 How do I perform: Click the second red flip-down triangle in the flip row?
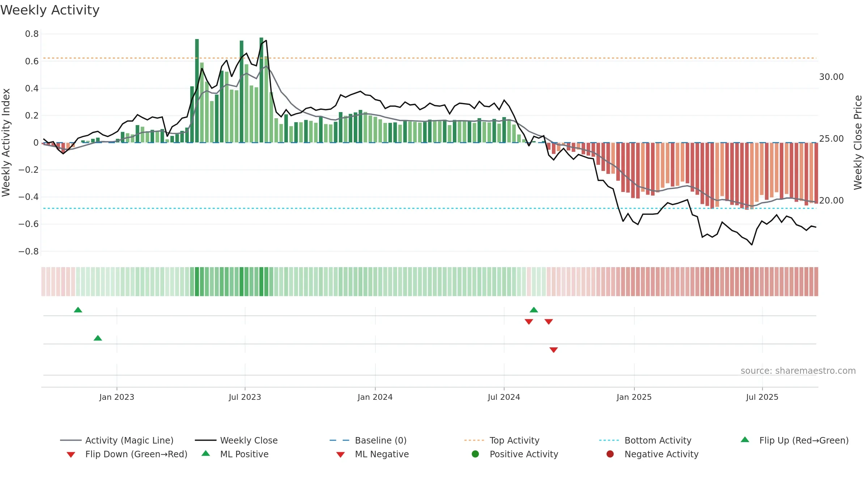549,322
